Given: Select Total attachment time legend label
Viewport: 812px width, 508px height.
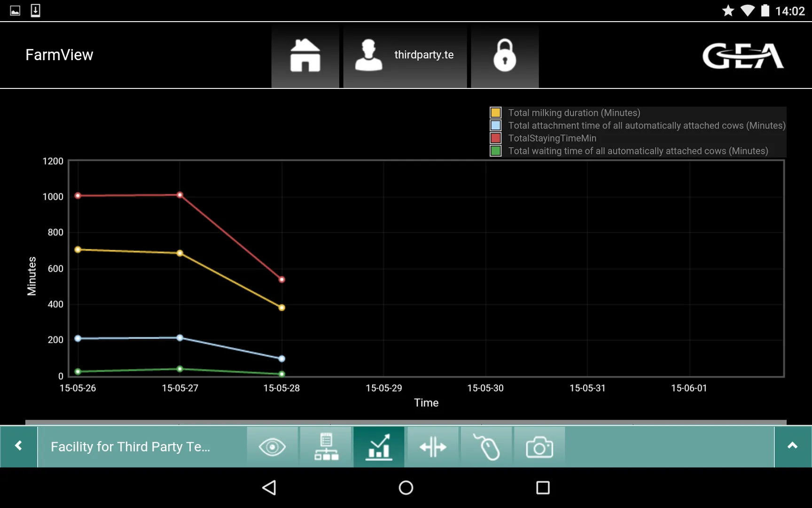Looking at the screenshot, I should pyautogui.click(x=647, y=126).
